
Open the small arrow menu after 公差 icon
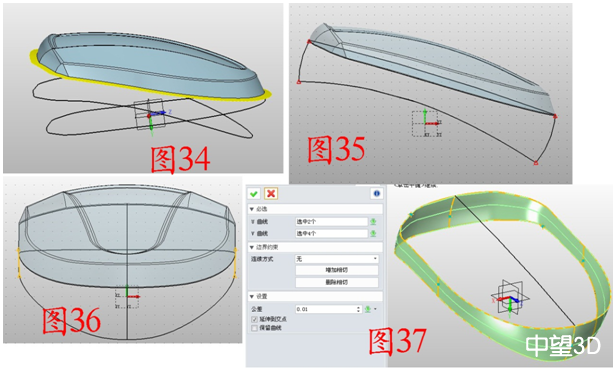pyautogui.click(x=375, y=309)
